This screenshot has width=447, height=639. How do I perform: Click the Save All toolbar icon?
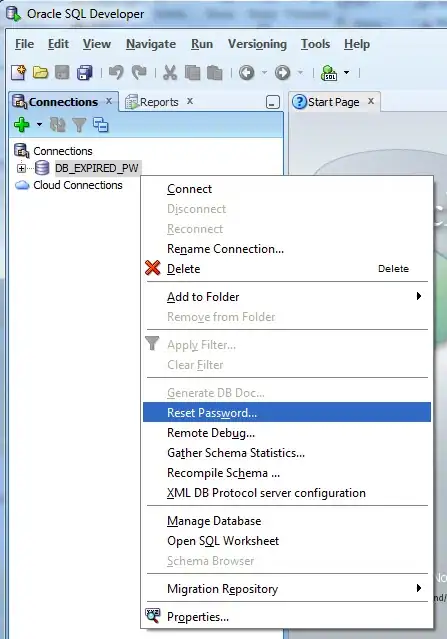[84, 73]
